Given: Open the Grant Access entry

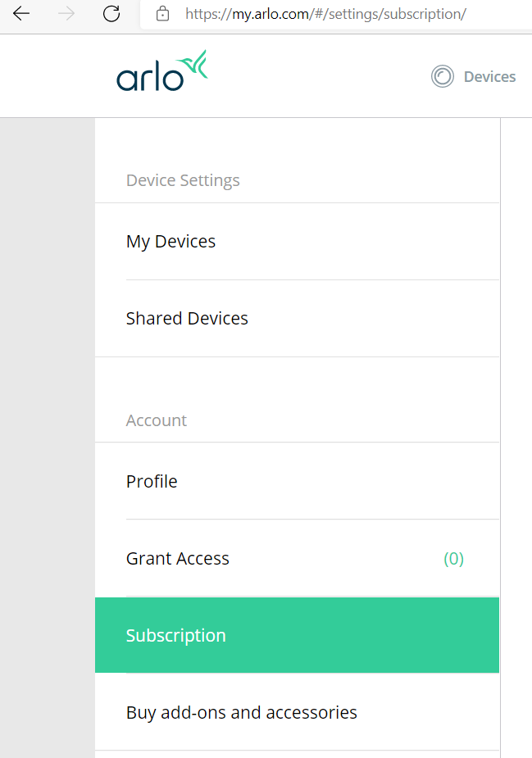Looking at the screenshot, I should click(x=178, y=559).
